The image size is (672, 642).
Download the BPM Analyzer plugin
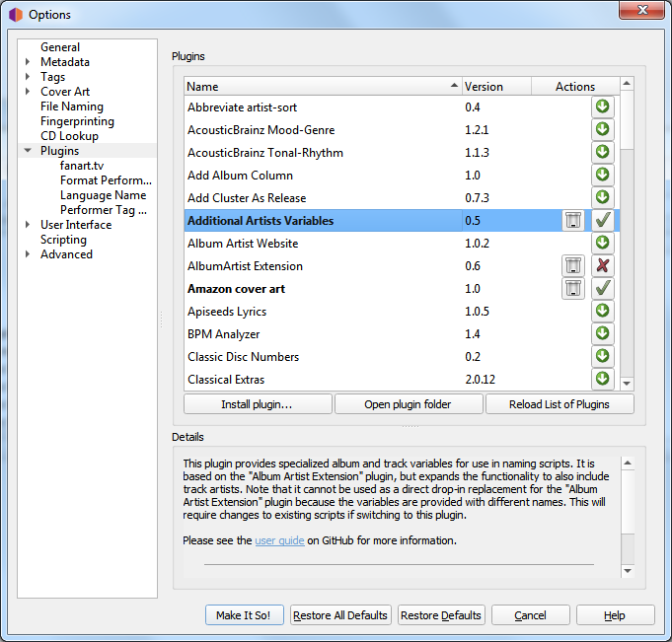pyautogui.click(x=602, y=333)
